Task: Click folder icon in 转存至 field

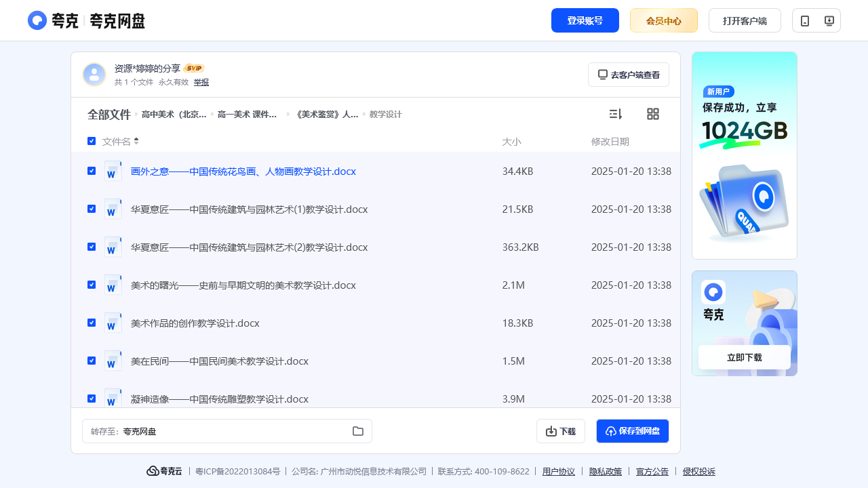Action: pos(358,431)
